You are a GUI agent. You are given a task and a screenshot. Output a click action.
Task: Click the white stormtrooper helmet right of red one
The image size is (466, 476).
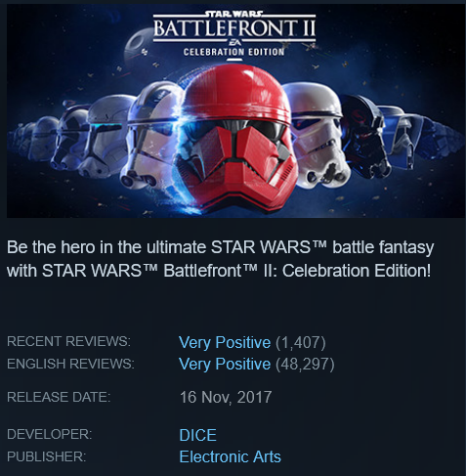320,135
